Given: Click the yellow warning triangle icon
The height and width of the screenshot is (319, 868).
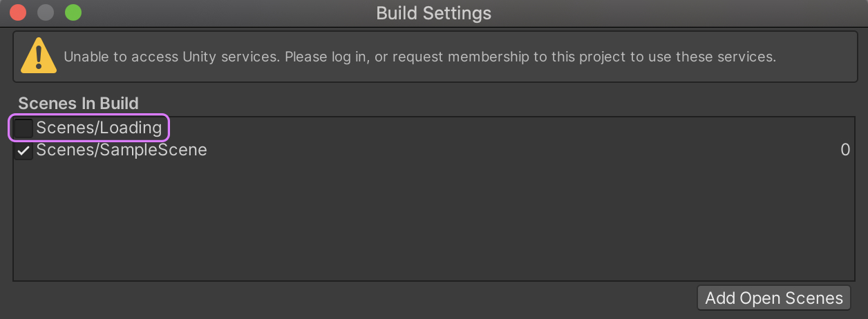Looking at the screenshot, I should 39,56.
